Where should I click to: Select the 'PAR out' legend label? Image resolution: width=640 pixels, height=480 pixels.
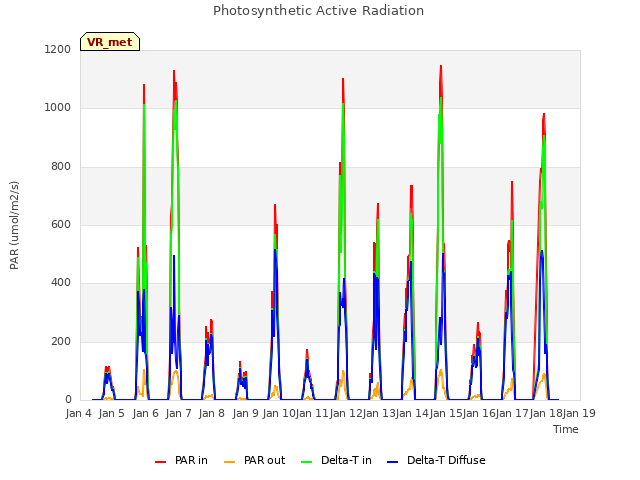click(x=264, y=460)
